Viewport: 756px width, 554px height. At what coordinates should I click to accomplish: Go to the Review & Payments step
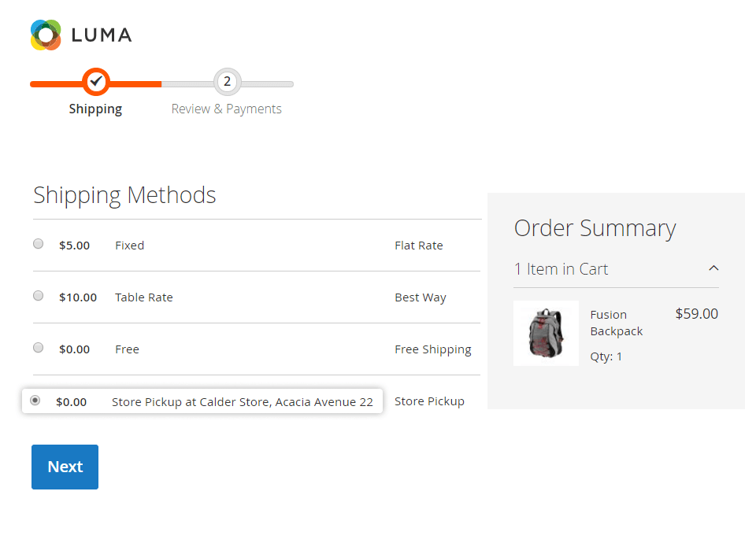coord(226,109)
